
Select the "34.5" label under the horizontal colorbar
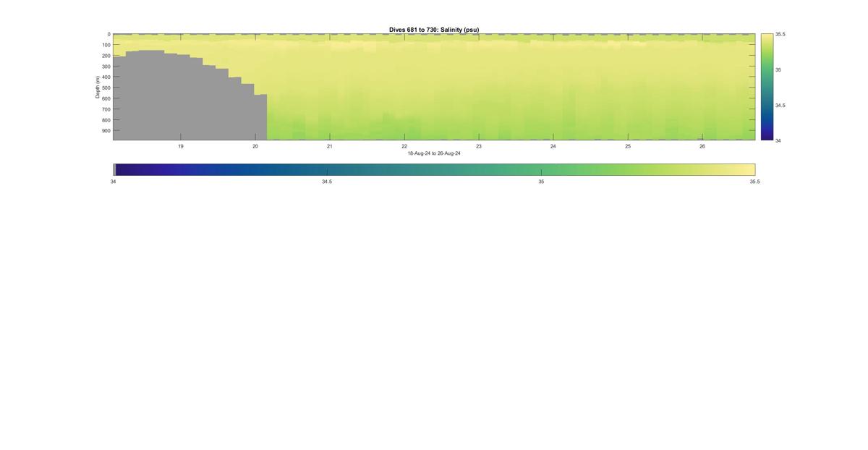pos(327,182)
